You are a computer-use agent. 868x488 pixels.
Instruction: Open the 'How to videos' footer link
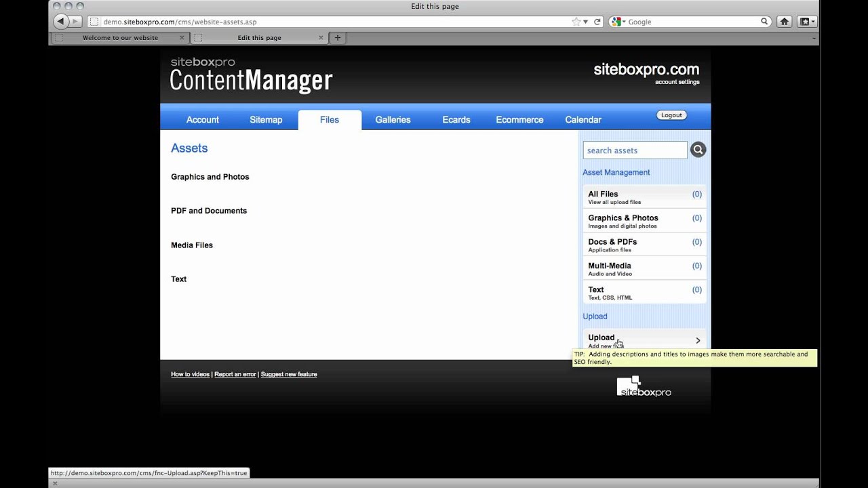[x=190, y=374]
